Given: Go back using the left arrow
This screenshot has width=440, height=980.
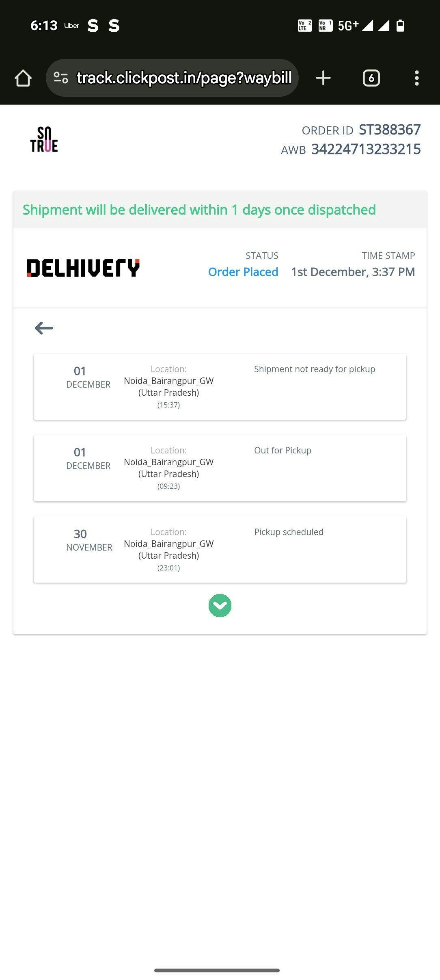Looking at the screenshot, I should coord(44,328).
